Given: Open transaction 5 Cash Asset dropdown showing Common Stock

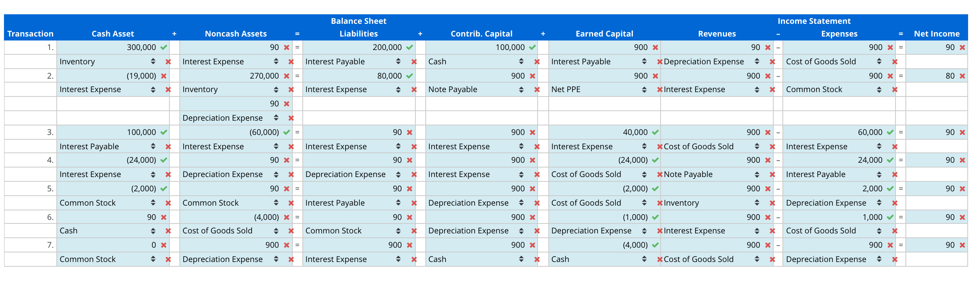Looking at the screenshot, I should pyautogui.click(x=108, y=203).
